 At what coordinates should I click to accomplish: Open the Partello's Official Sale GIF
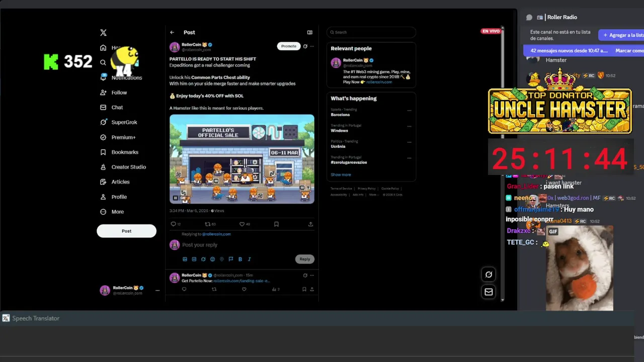[x=242, y=159]
